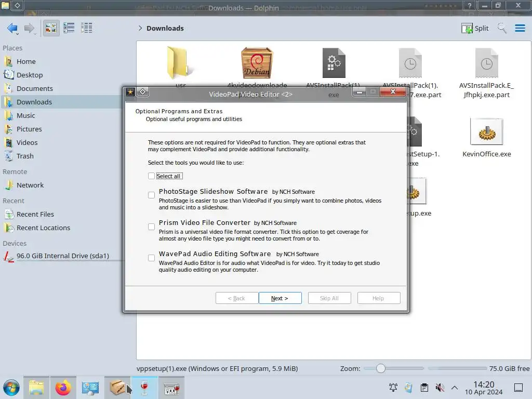Click the Split view button in Dolphin
Screen dimensions: 532x399
pyautogui.click(x=475, y=28)
